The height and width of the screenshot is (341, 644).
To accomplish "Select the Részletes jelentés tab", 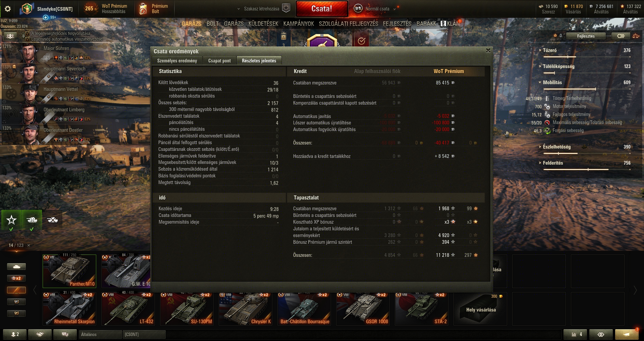I will click(x=259, y=61).
